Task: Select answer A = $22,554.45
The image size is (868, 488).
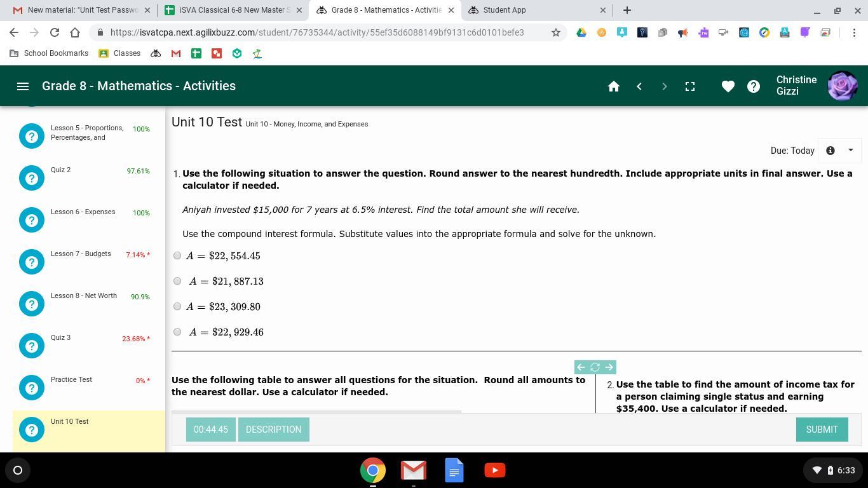Action: (177, 255)
